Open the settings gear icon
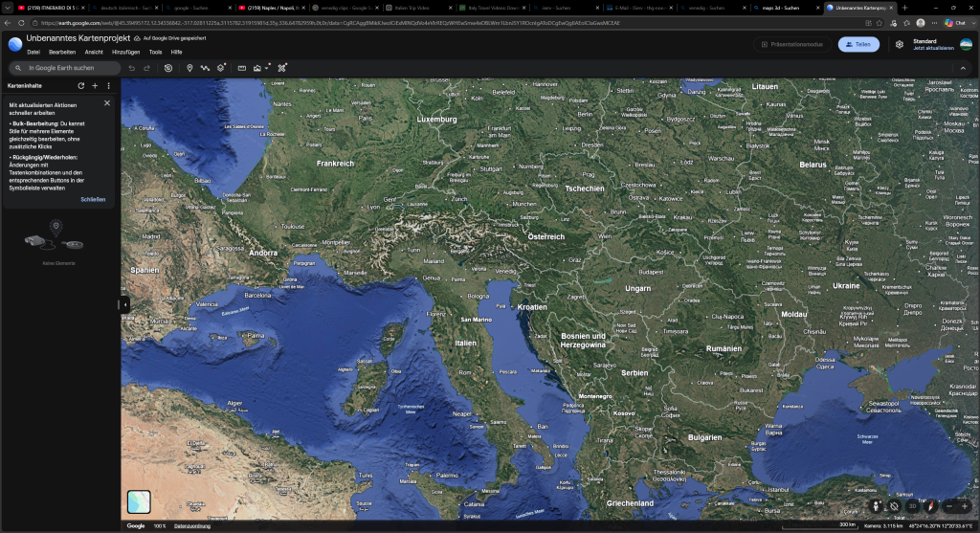 click(900, 44)
